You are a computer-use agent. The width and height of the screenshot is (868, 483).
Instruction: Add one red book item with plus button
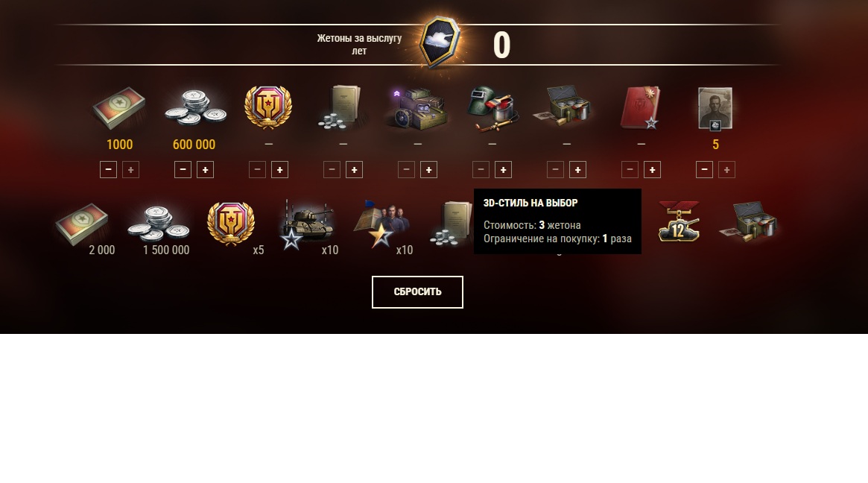[652, 169]
